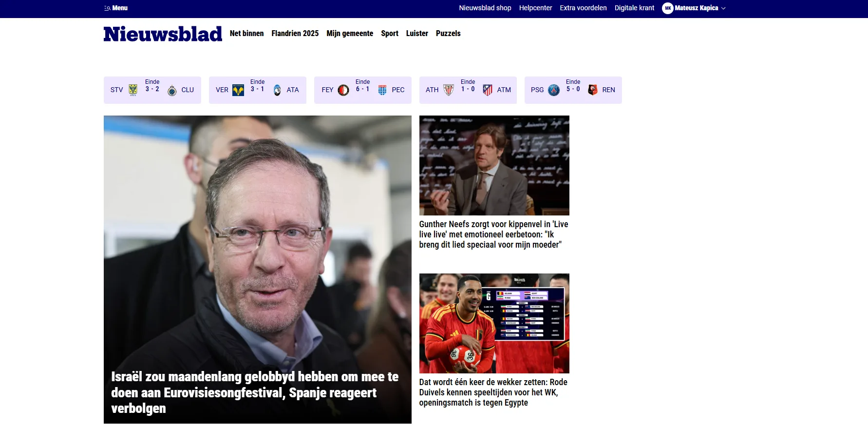Screen dimensions: 868x428
Task: Go to Flandrien 2025 page
Action: [x=295, y=33]
